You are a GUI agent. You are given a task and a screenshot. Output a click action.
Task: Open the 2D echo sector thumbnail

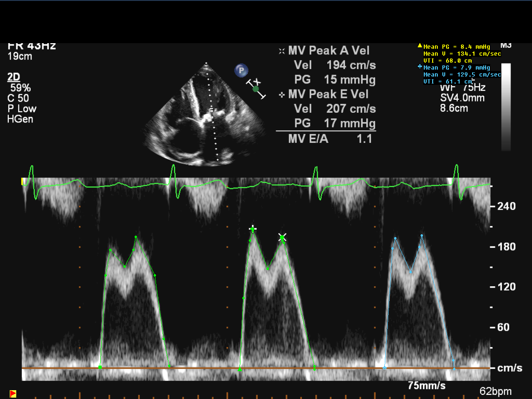(206, 113)
